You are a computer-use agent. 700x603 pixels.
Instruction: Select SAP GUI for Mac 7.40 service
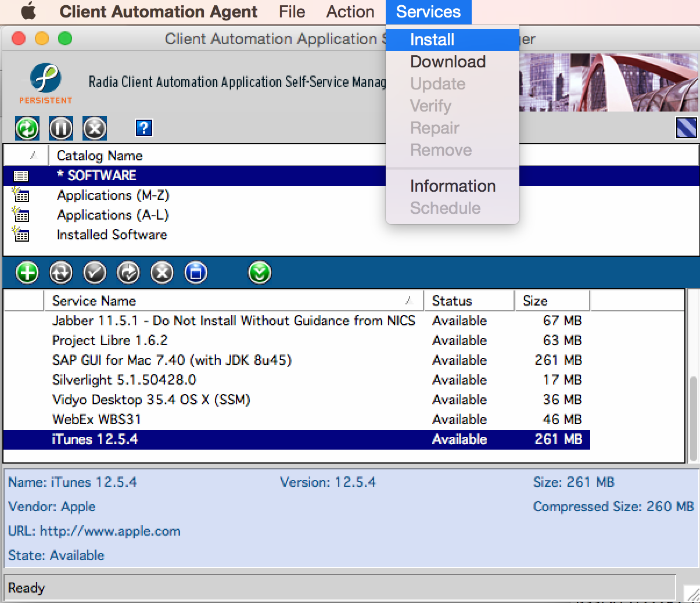297,360
